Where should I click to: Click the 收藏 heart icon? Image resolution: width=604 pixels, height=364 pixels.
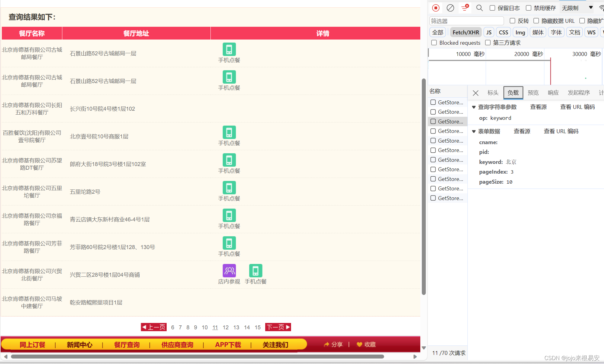[359, 344]
